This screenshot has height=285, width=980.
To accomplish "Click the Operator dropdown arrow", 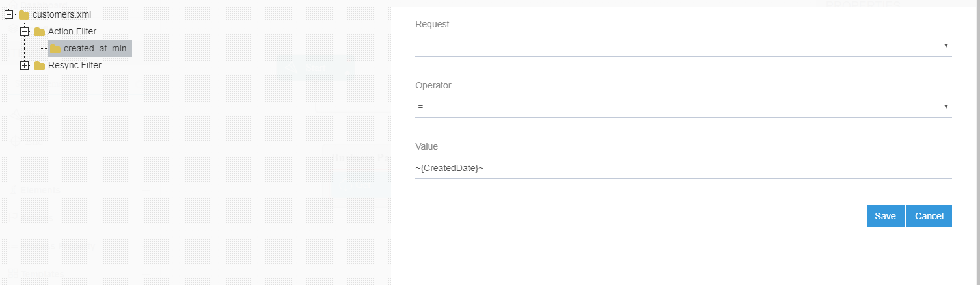I will pyautogui.click(x=946, y=106).
